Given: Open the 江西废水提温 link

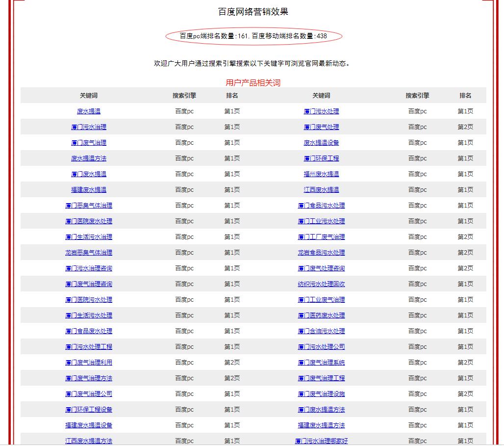Looking at the screenshot, I should 321,190.
